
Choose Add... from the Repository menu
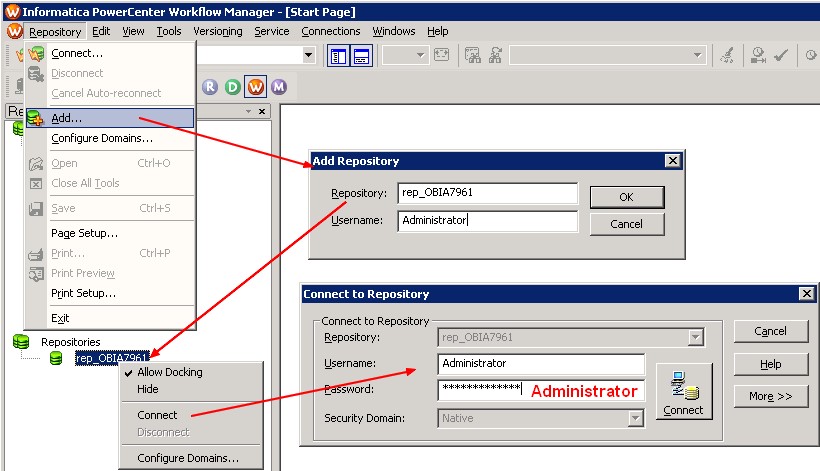tap(67, 118)
